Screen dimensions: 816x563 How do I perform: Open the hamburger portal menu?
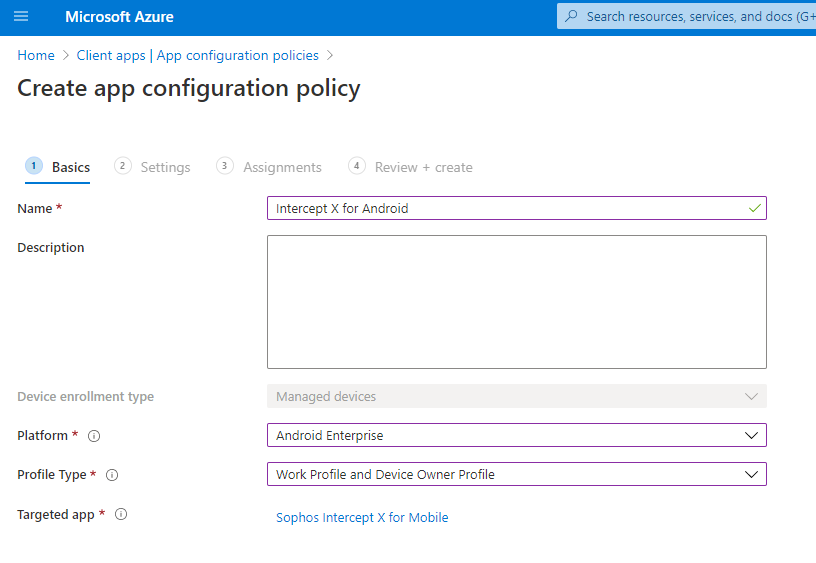click(x=21, y=17)
